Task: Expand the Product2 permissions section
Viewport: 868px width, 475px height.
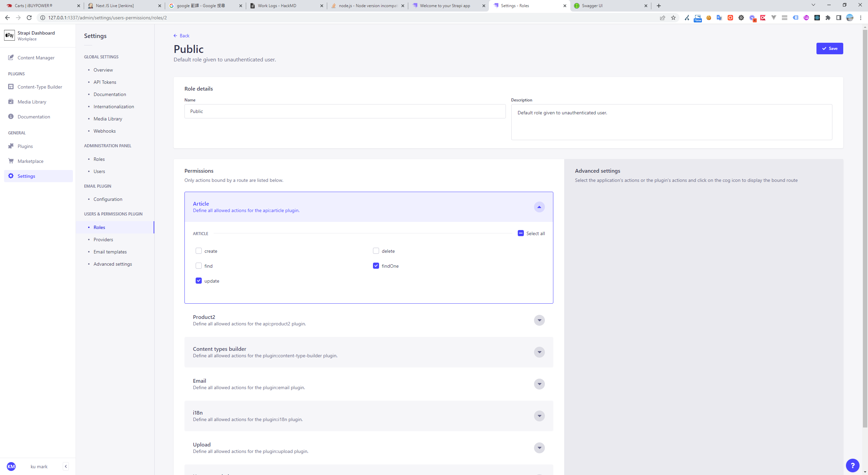Action: coord(539,320)
